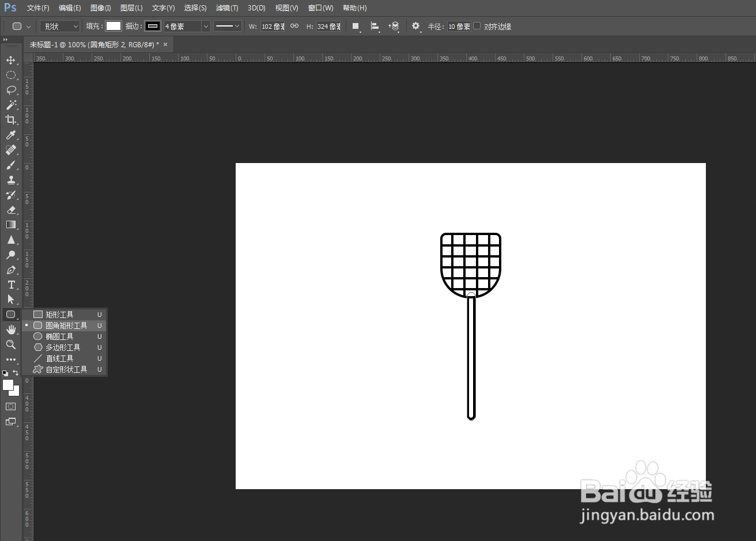756x541 pixels.
Task: Select the Horizontal Type tool
Action: (11, 285)
